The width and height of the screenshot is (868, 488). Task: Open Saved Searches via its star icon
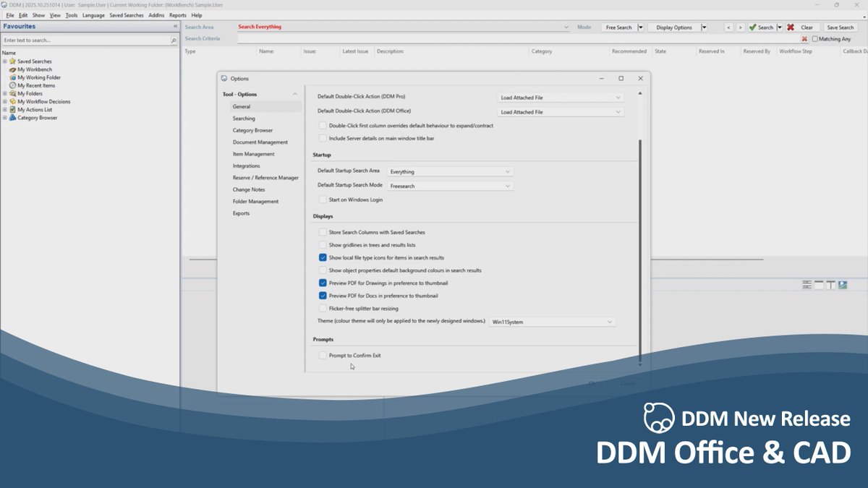pos(13,61)
